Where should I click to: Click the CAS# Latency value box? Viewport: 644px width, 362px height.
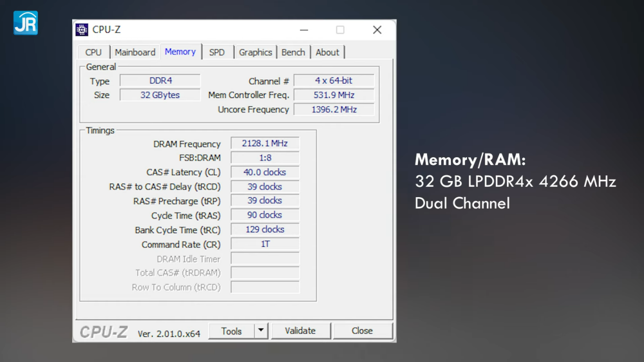tap(265, 172)
